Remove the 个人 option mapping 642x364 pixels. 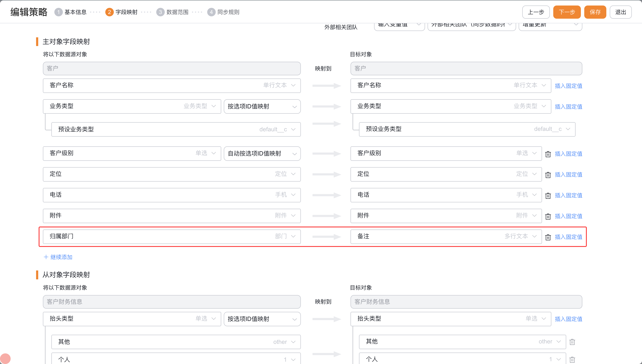coord(572,360)
